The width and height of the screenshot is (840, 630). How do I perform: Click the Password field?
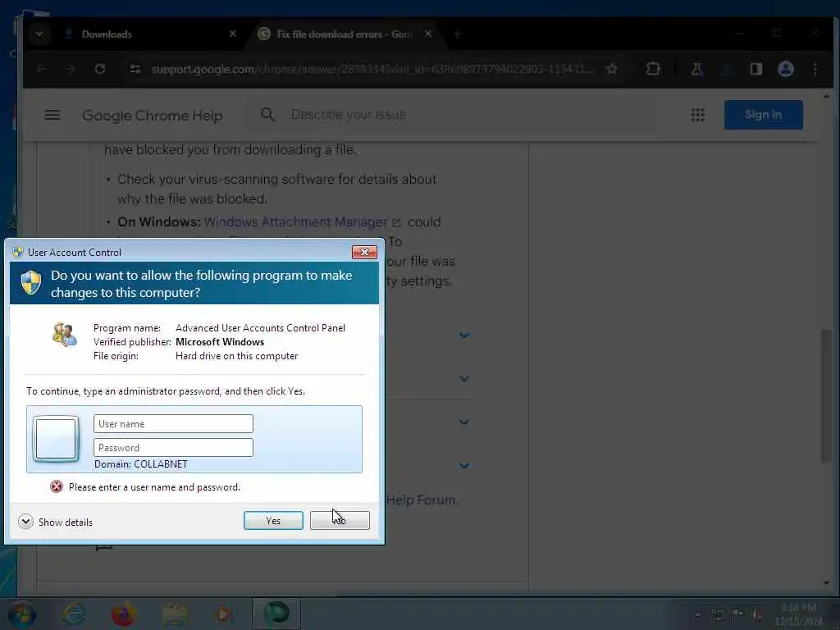click(173, 447)
